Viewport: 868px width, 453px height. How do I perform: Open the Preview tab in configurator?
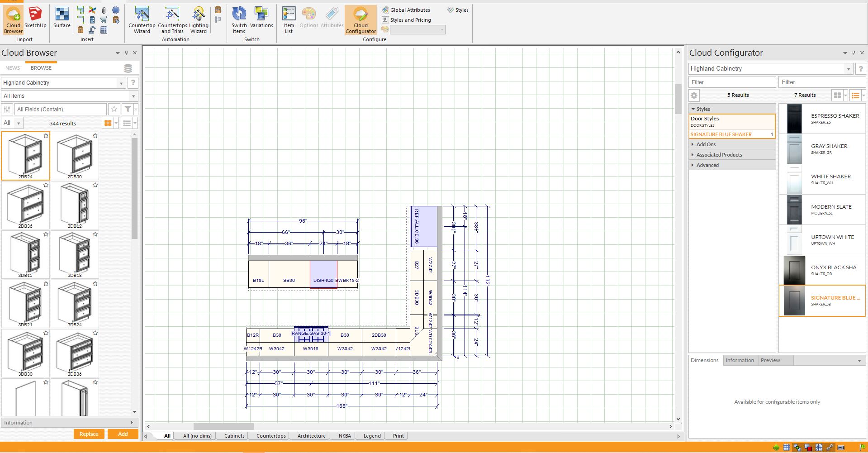pos(770,360)
